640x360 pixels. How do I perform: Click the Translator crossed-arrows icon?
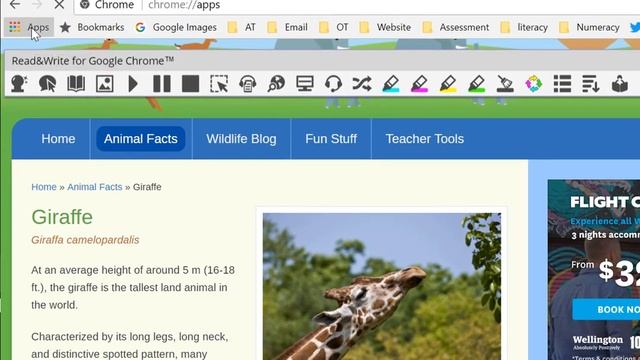tap(362, 84)
